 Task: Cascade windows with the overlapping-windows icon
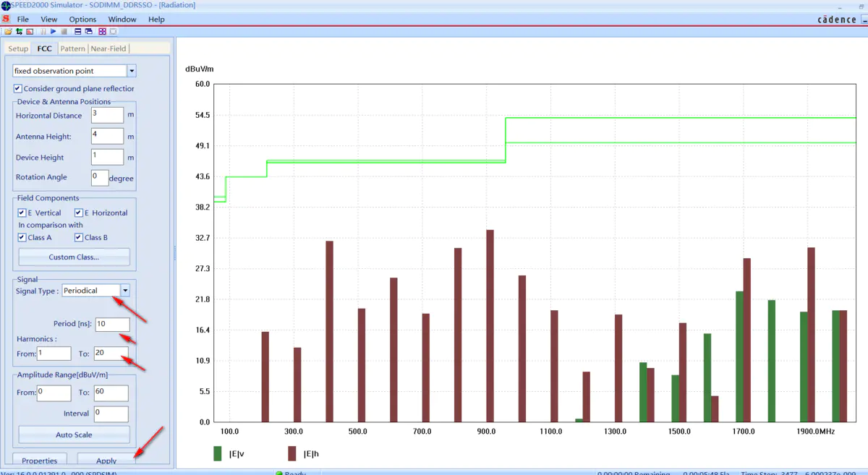[x=88, y=32]
